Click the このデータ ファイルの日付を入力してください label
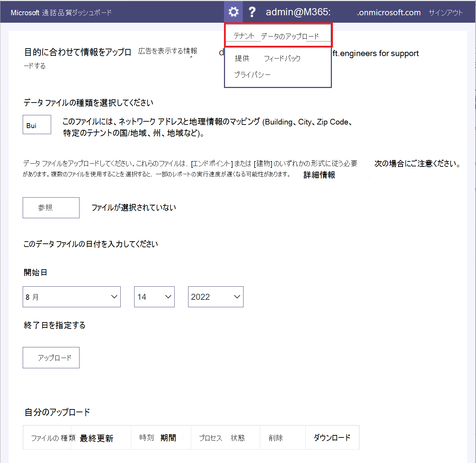Image resolution: width=476 pixels, height=463 pixels. (91, 244)
